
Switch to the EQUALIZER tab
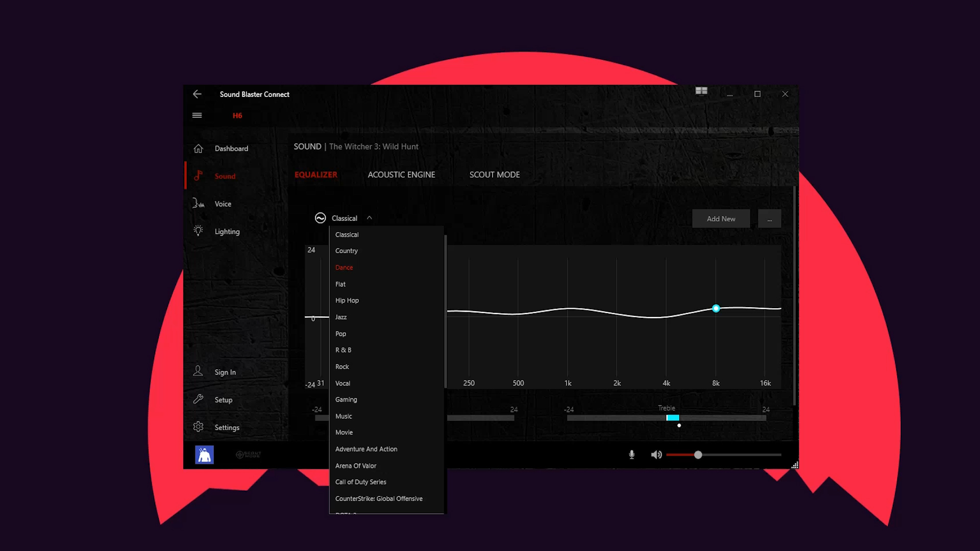316,174
